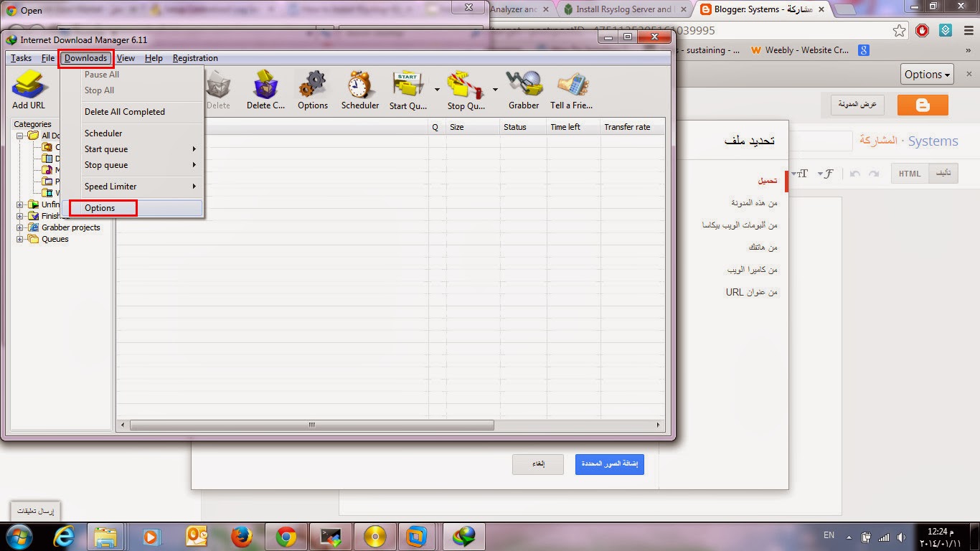This screenshot has width=980, height=551.
Task: Switch Blogger editor to HTML mode
Action: pos(910,174)
